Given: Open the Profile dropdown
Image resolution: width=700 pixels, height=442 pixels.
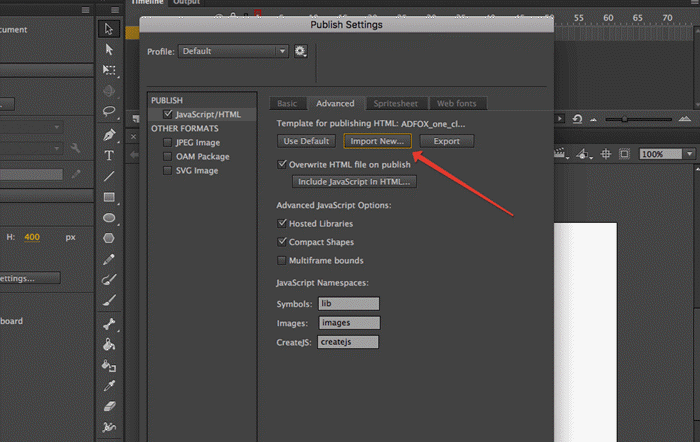Looking at the screenshot, I should click(234, 51).
